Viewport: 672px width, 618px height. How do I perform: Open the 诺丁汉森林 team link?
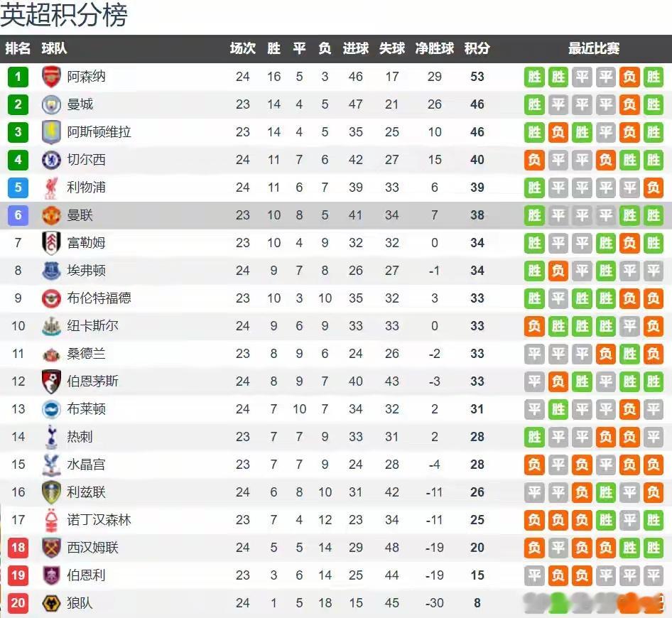(x=99, y=520)
